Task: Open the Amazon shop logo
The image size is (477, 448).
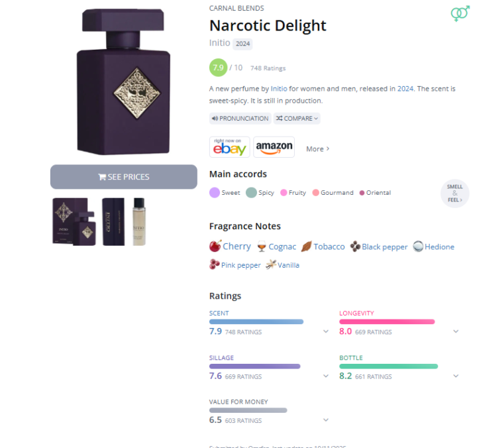Action: click(x=274, y=147)
